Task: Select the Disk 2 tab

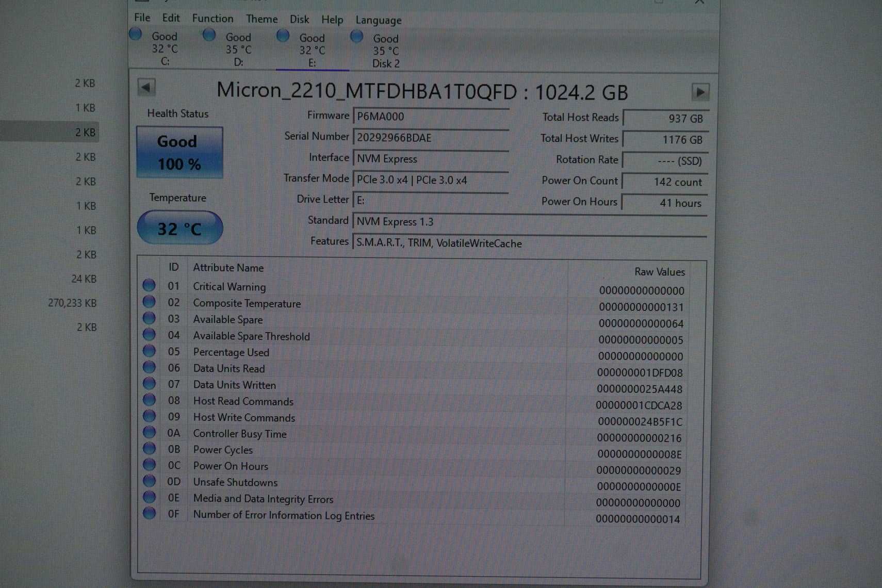Action: coord(386,51)
